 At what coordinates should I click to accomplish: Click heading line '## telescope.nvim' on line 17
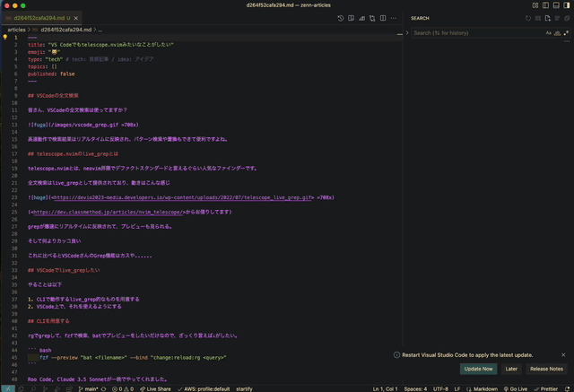[x=73, y=153]
